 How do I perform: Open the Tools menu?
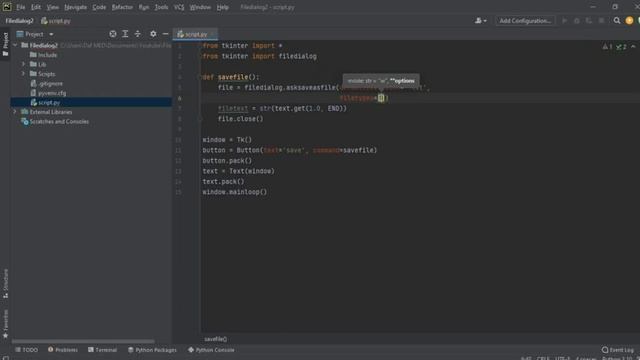click(161, 7)
